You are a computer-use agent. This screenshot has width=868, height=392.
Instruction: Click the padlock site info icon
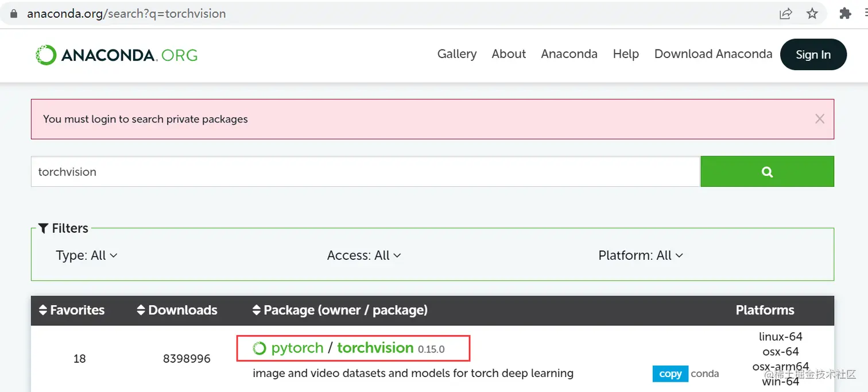pos(14,14)
